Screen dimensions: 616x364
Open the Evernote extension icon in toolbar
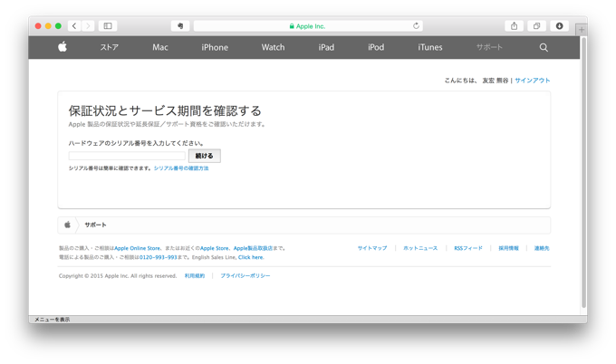coord(180,26)
